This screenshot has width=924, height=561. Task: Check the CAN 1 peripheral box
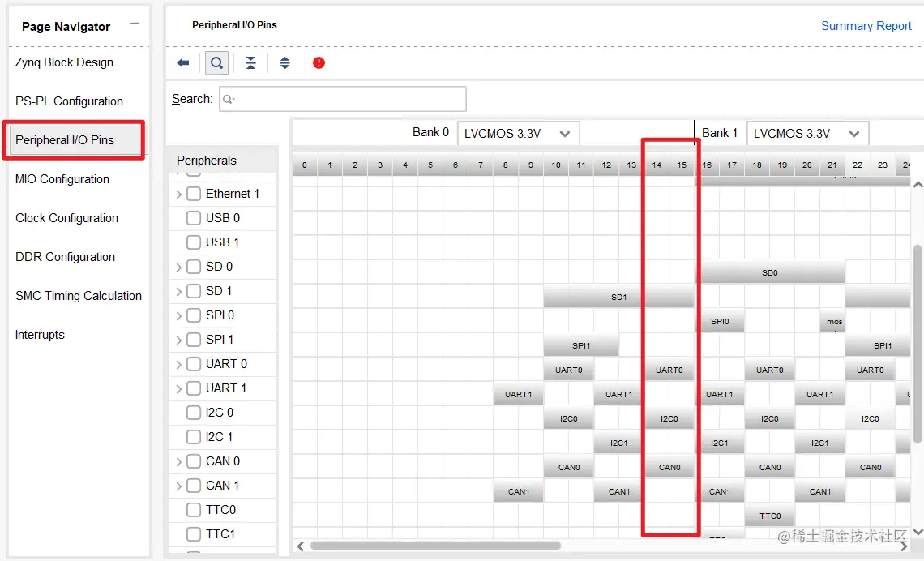pyautogui.click(x=194, y=486)
